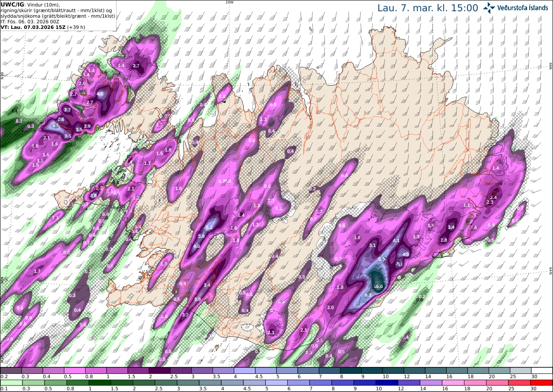Click the bold "UWC/IG" model label

pyautogui.click(x=13, y=4)
